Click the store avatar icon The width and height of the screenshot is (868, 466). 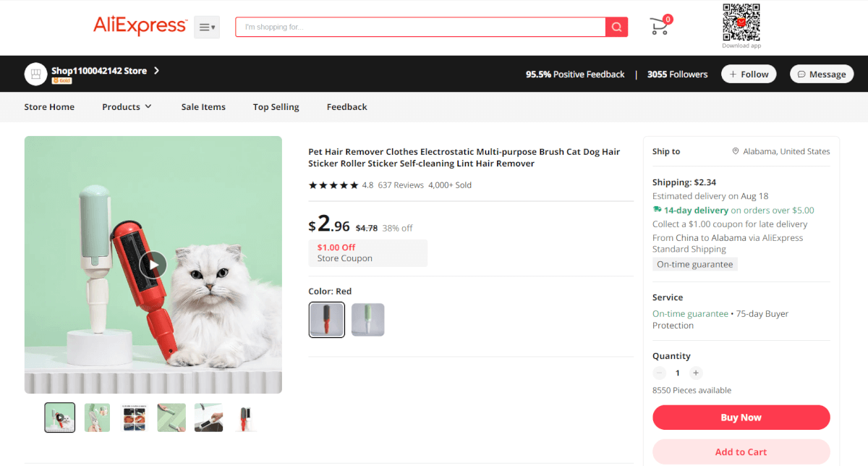pyautogui.click(x=35, y=74)
